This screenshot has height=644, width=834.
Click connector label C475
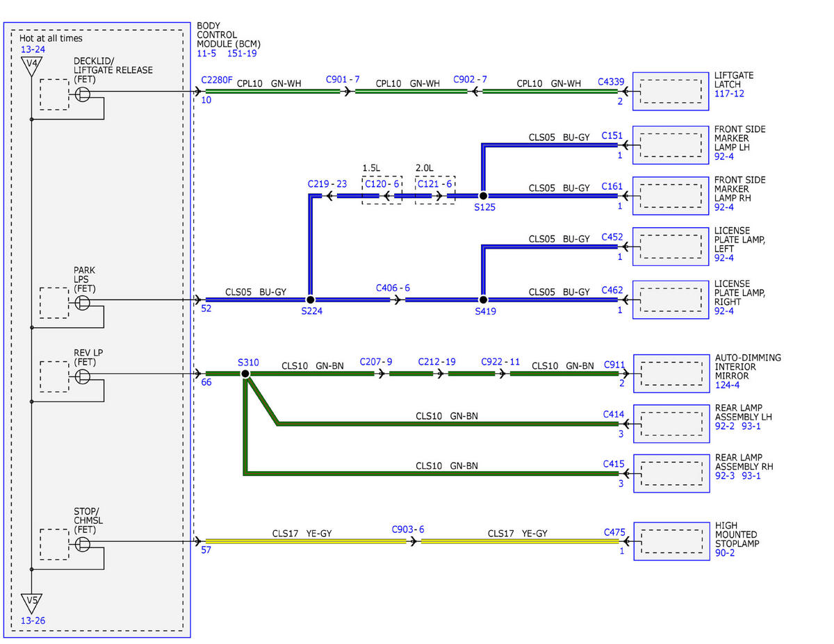click(x=614, y=533)
